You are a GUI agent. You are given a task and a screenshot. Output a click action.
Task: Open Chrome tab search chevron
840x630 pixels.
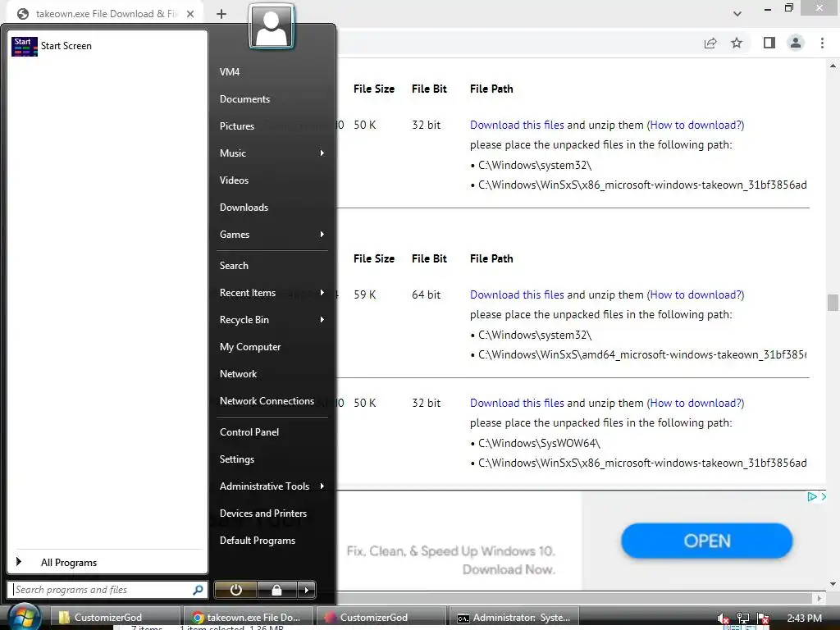[x=737, y=14]
